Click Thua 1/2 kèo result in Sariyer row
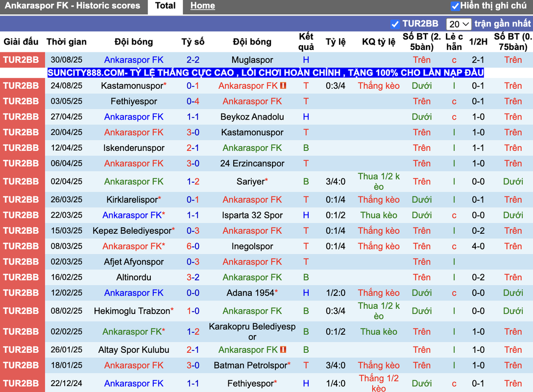533x392 pixels. pos(379,182)
